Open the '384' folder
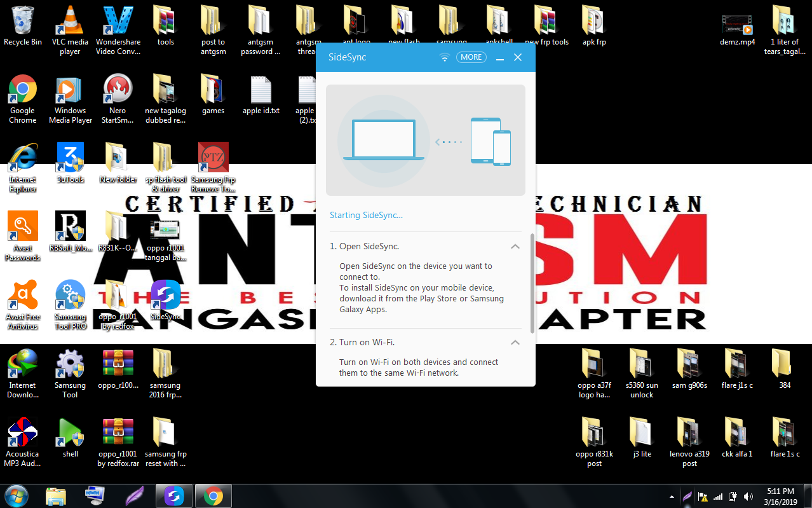Image resolution: width=812 pixels, height=508 pixels. pyautogui.click(x=785, y=369)
